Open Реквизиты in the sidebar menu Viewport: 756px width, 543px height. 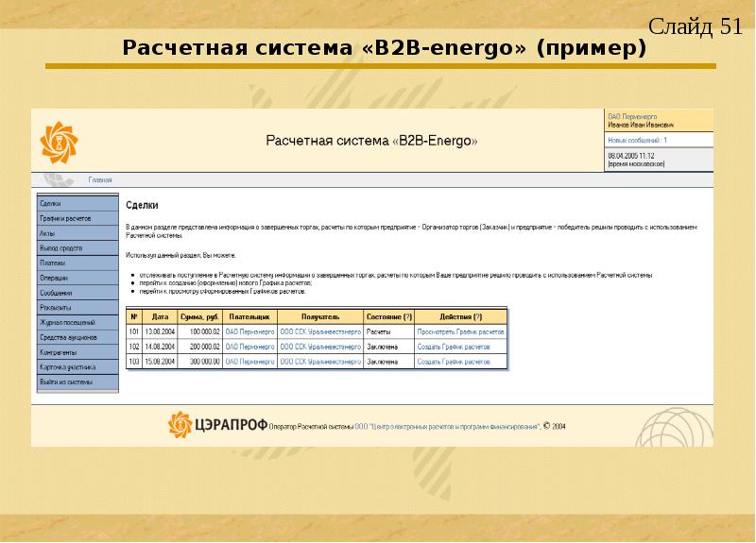(x=77, y=308)
